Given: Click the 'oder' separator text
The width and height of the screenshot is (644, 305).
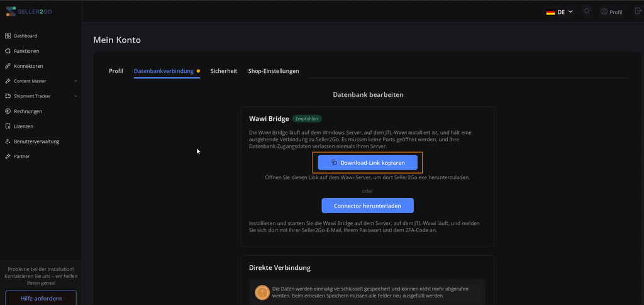Looking at the screenshot, I should pyautogui.click(x=367, y=191).
